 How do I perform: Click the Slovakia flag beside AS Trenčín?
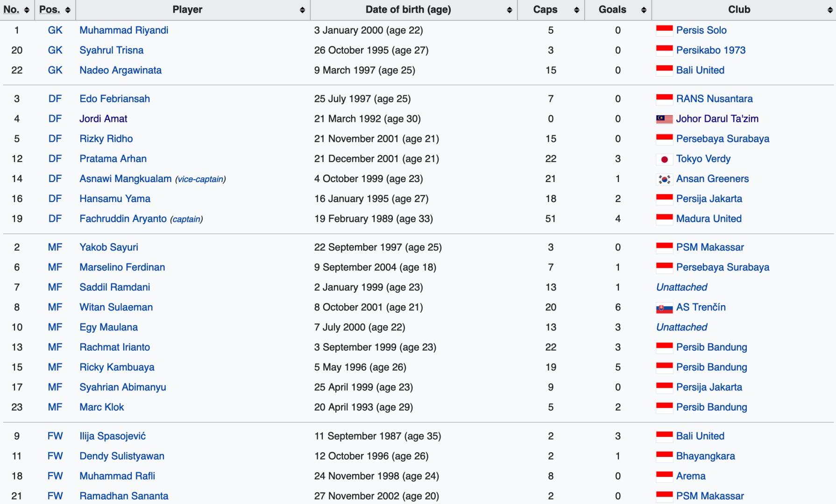pos(664,308)
